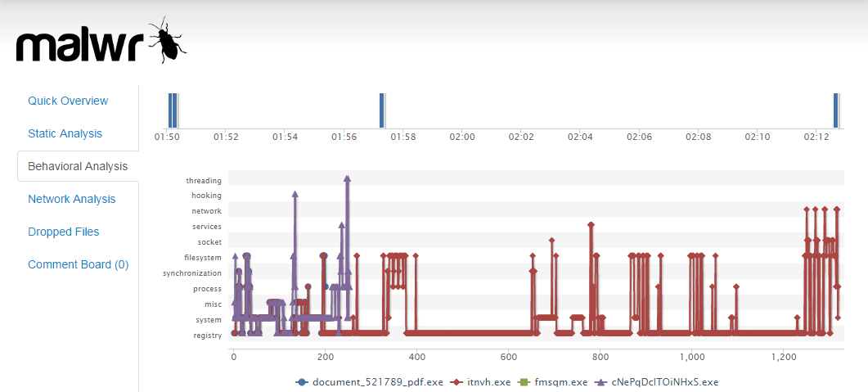Toggle document_521789_pdf.exe series in legend
The height and width of the screenshot is (392, 868).
(x=370, y=382)
